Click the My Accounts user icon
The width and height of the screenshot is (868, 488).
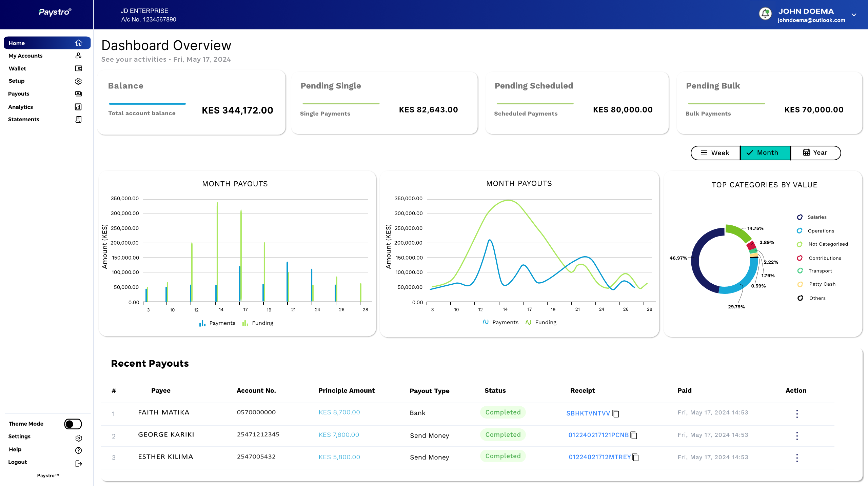[78, 55]
